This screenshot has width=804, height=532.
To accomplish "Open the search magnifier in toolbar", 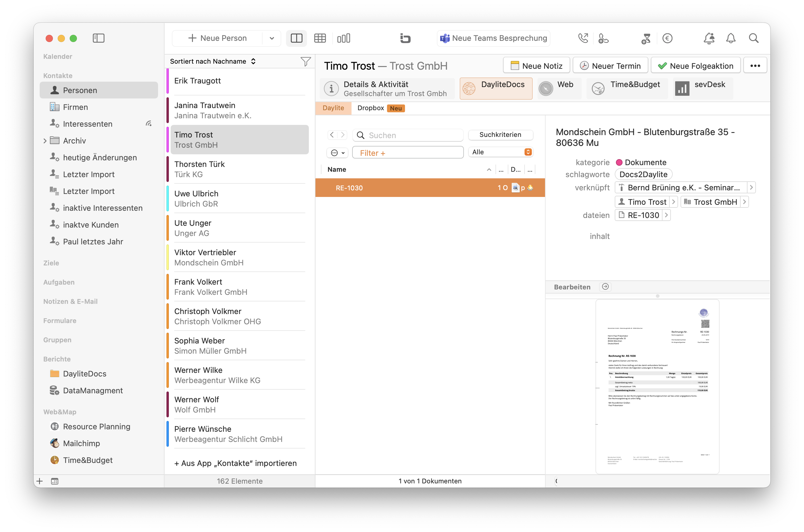I will 754,38.
